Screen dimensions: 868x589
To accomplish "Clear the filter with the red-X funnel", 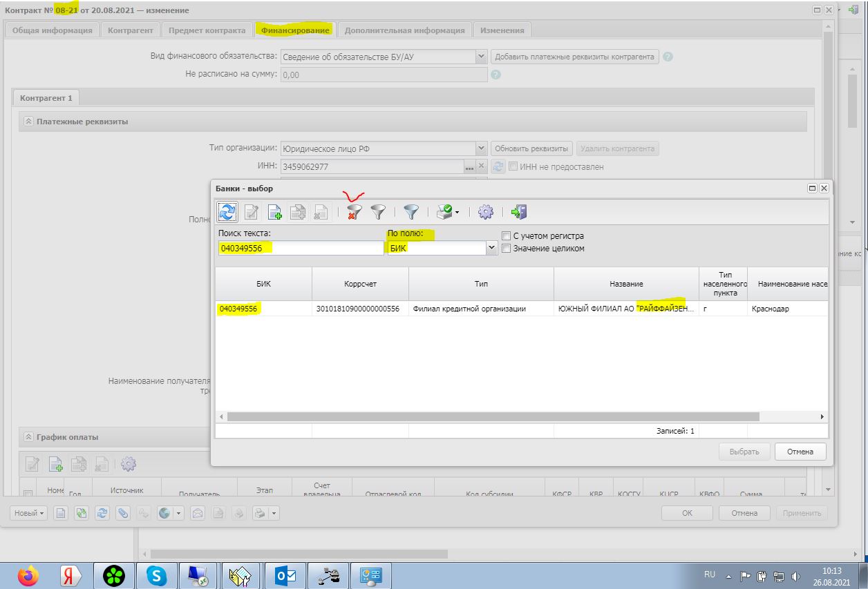I will pyautogui.click(x=355, y=212).
